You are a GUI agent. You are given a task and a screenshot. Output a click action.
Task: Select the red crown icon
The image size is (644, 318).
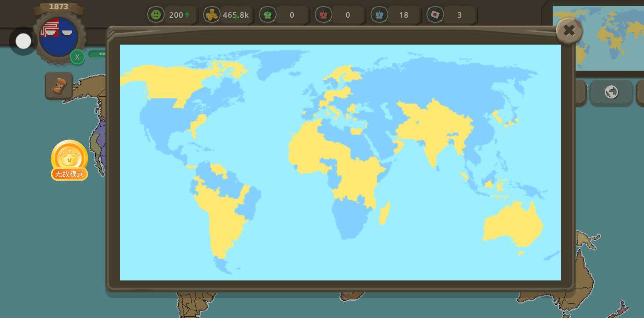click(x=324, y=15)
